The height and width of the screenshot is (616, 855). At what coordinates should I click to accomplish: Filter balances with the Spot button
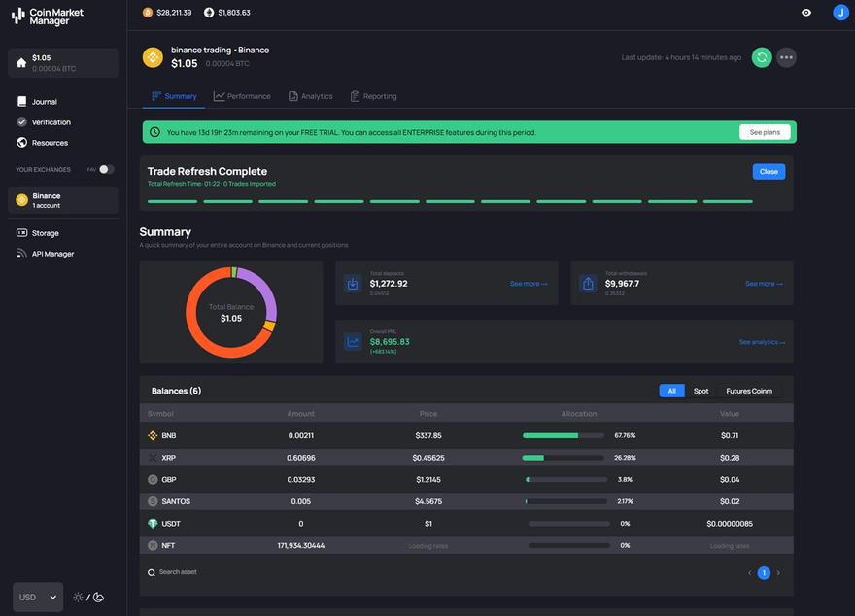(x=701, y=390)
